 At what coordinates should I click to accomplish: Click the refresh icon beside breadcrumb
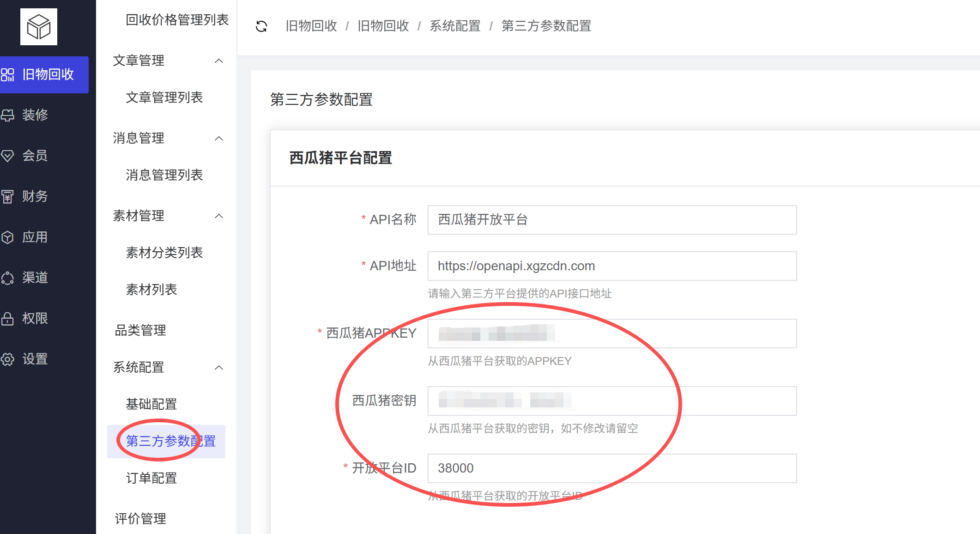click(261, 26)
